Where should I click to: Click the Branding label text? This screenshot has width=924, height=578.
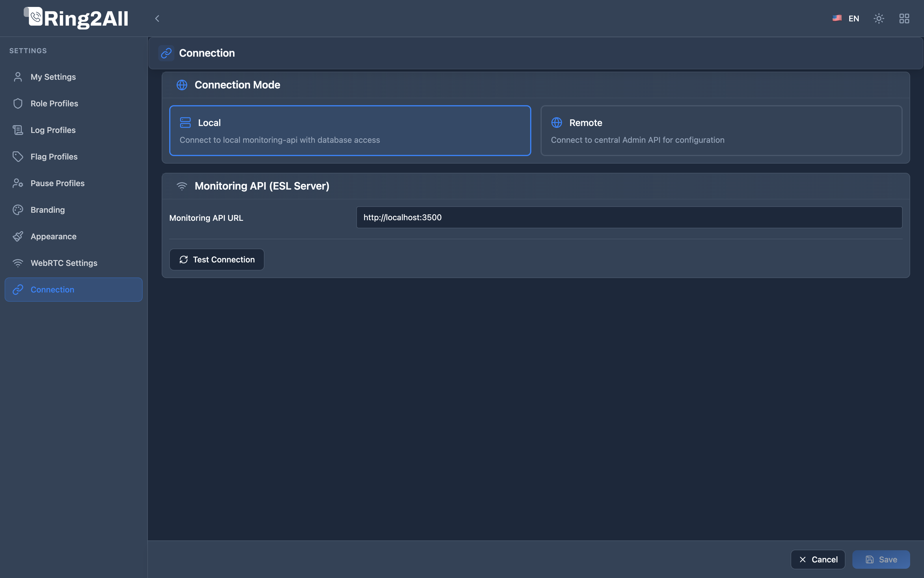click(48, 210)
